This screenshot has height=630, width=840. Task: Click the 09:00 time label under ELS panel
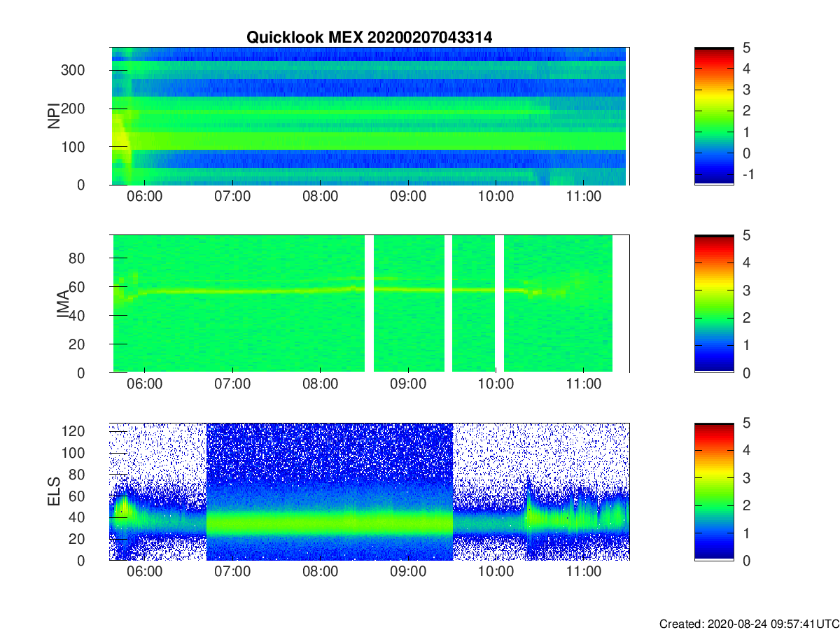pyautogui.click(x=407, y=572)
